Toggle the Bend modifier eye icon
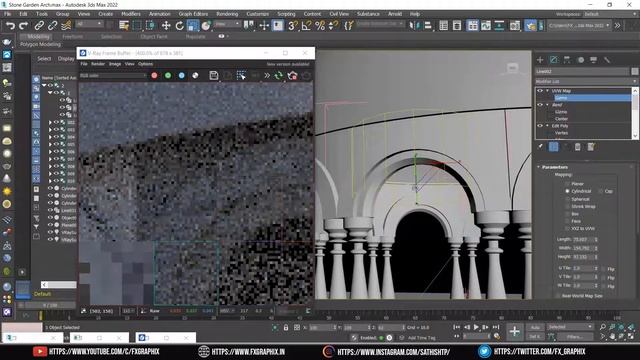 point(540,104)
